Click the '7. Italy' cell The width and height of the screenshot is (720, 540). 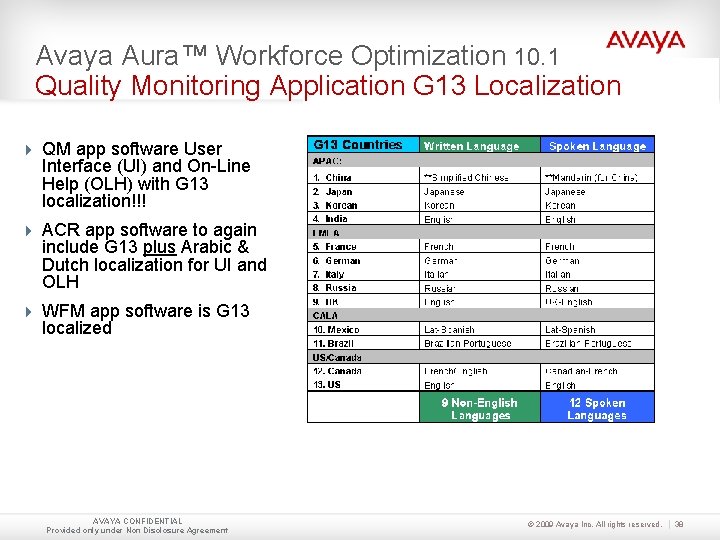363,274
